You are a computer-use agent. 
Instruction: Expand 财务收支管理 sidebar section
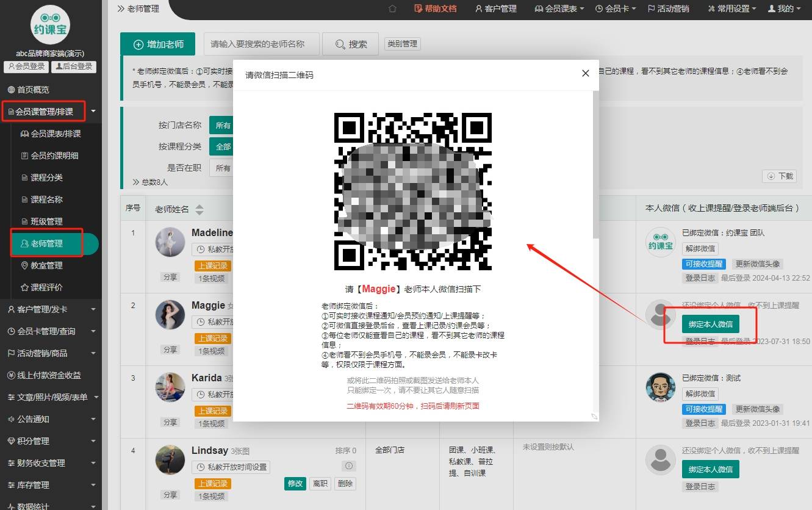(x=51, y=463)
